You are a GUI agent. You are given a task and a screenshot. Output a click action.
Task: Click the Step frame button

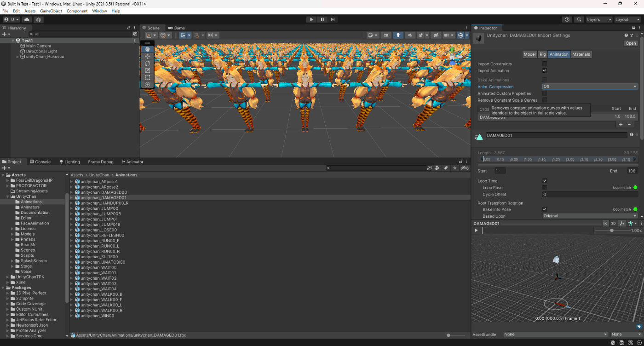[333, 19]
